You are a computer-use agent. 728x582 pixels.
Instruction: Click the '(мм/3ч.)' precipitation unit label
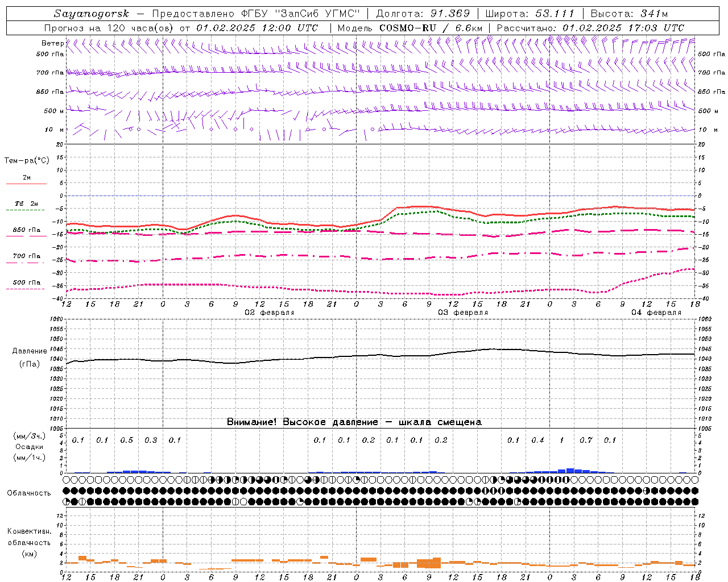tap(29, 436)
